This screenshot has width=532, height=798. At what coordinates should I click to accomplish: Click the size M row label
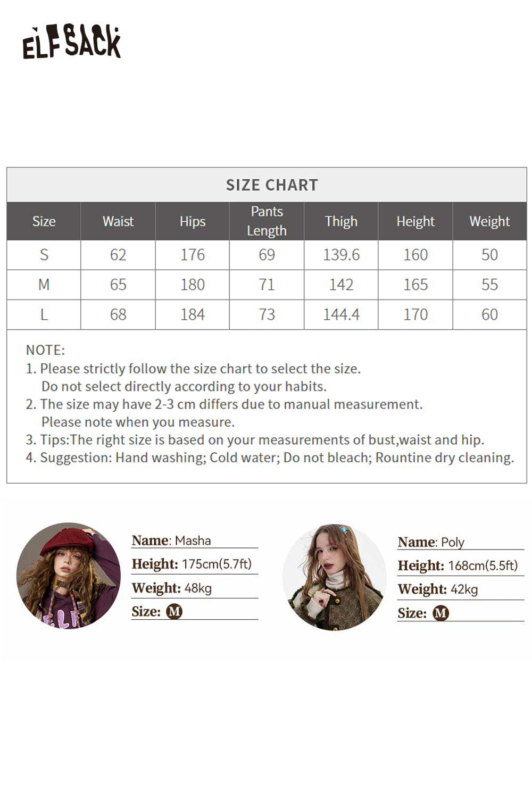click(44, 285)
